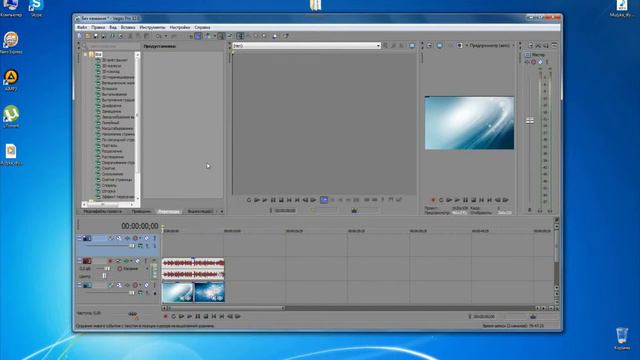Click Play in the timeline transport bar
Screen dimensions: 640x360
pos(189,316)
